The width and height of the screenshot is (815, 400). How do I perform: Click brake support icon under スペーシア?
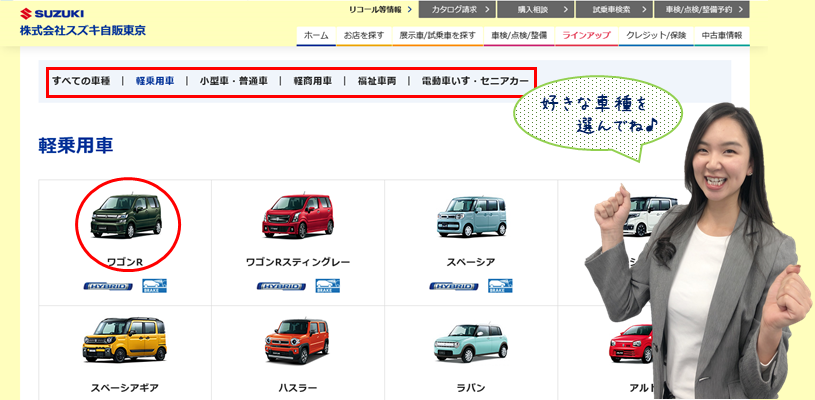(500, 286)
